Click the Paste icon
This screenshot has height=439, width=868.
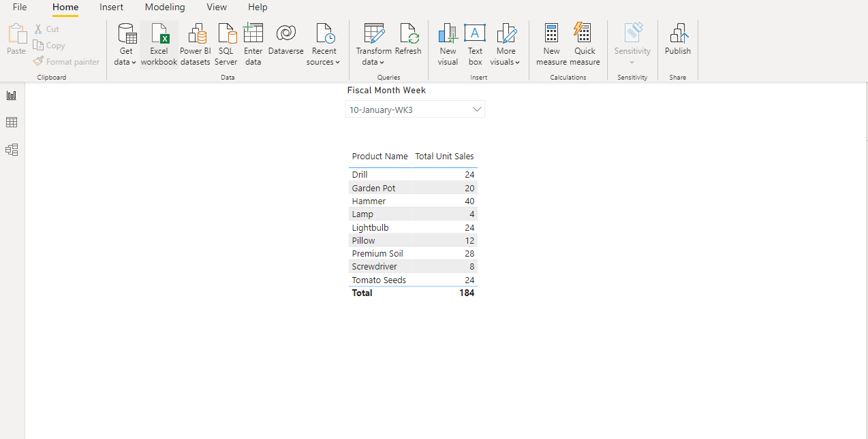coord(16,34)
